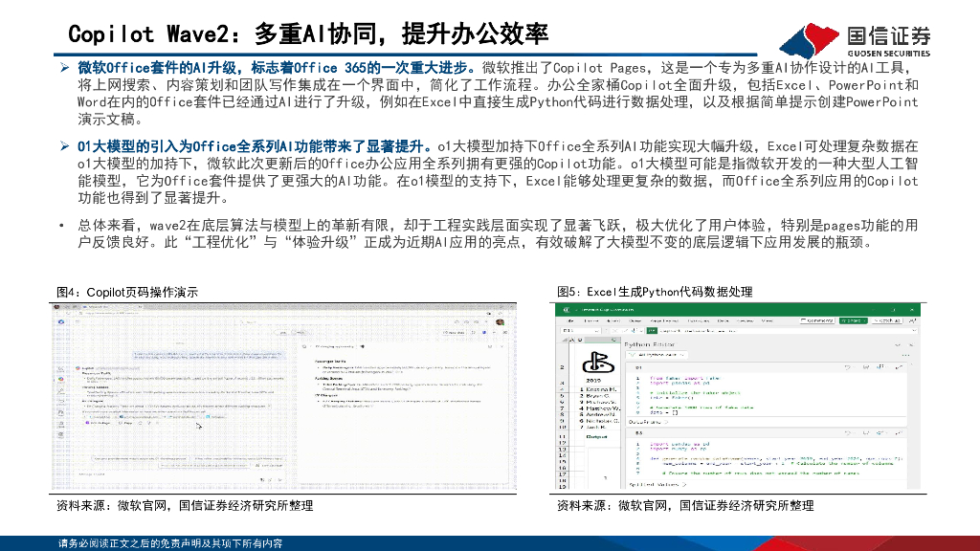
Task: Click the golf flag logo in the spreadsheet
Action: click(x=597, y=363)
